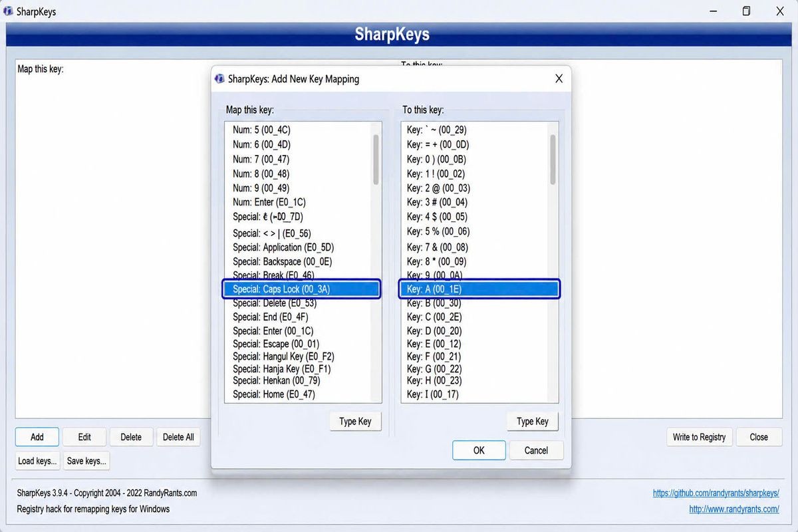The image size is (798, 532).
Task: Click the SharpKeys app icon in title bar
Action: coord(8,11)
